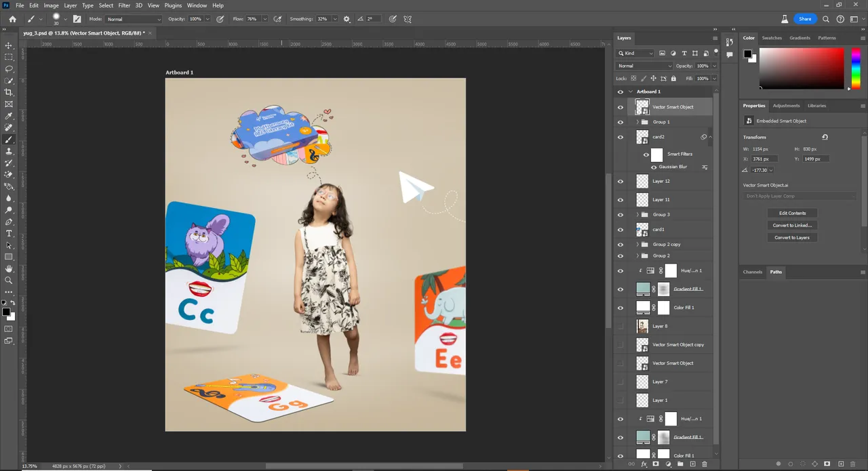Click the Edit Contents button
The width and height of the screenshot is (868, 471).
pyautogui.click(x=792, y=213)
